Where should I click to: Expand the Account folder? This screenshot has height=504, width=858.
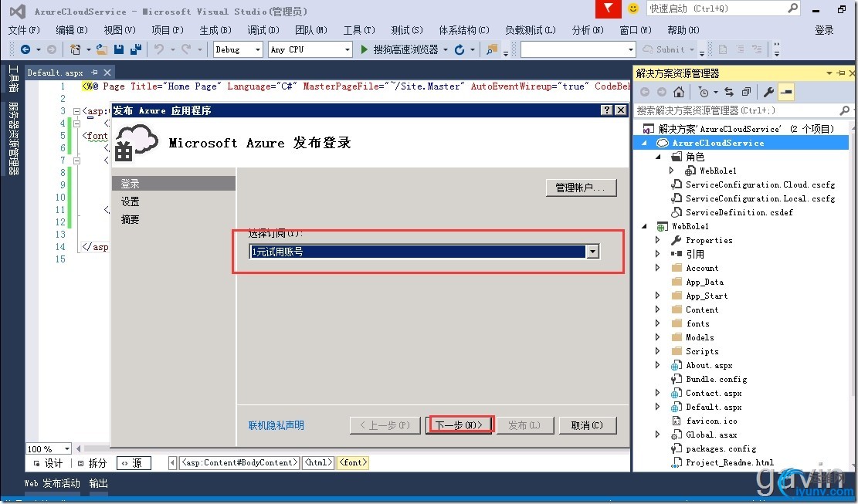coord(658,268)
